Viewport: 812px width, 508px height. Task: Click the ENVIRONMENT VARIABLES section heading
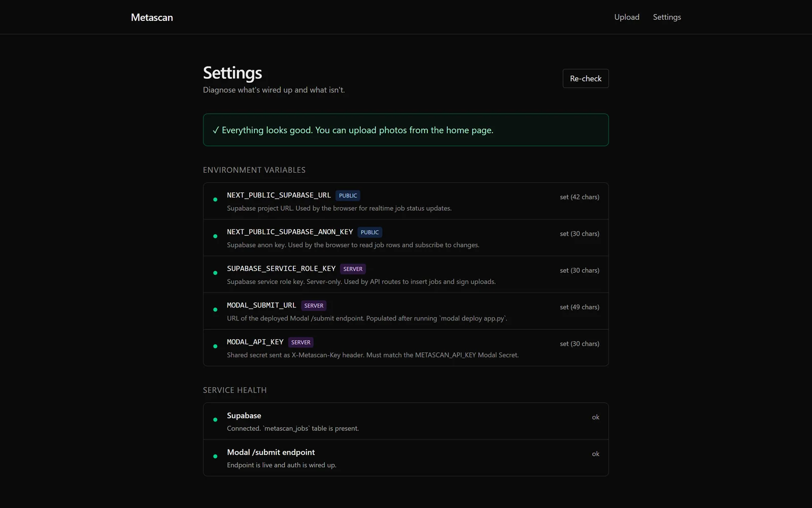(254, 170)
